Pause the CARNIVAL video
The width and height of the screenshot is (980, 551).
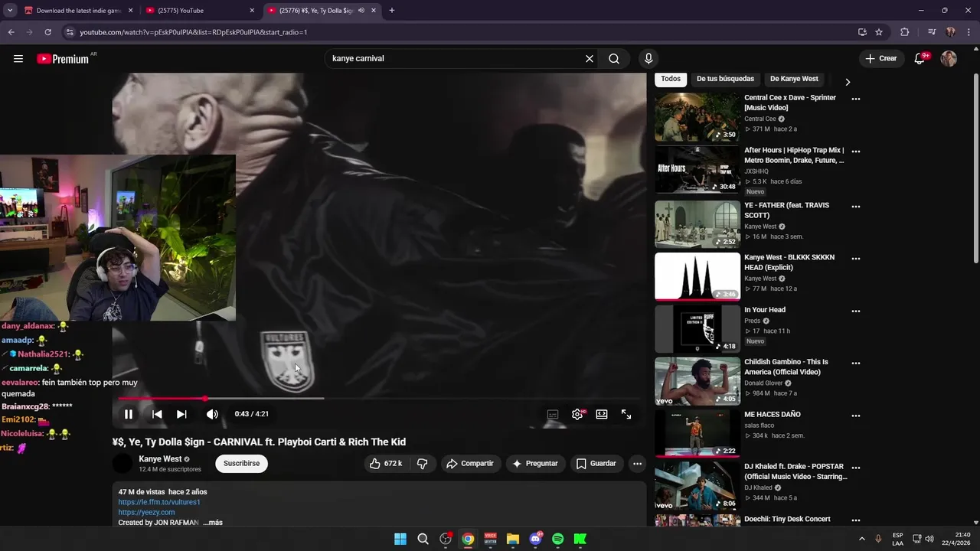(x=129, y=414)
